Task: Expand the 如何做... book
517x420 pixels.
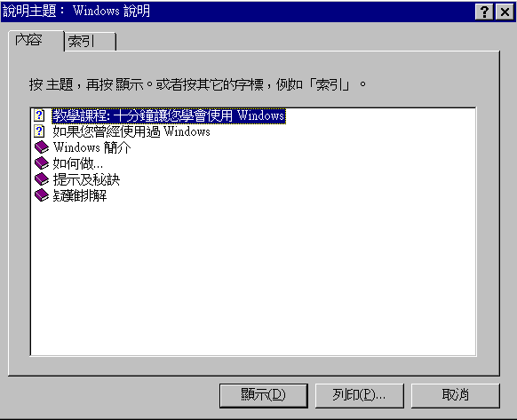Action: [78, 163]
